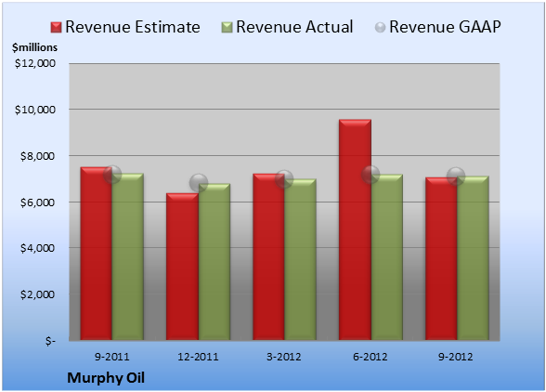Click the green Revenue Actual legend swatch
This screenshot has width=546, height=392.
[x=227, y=27]
